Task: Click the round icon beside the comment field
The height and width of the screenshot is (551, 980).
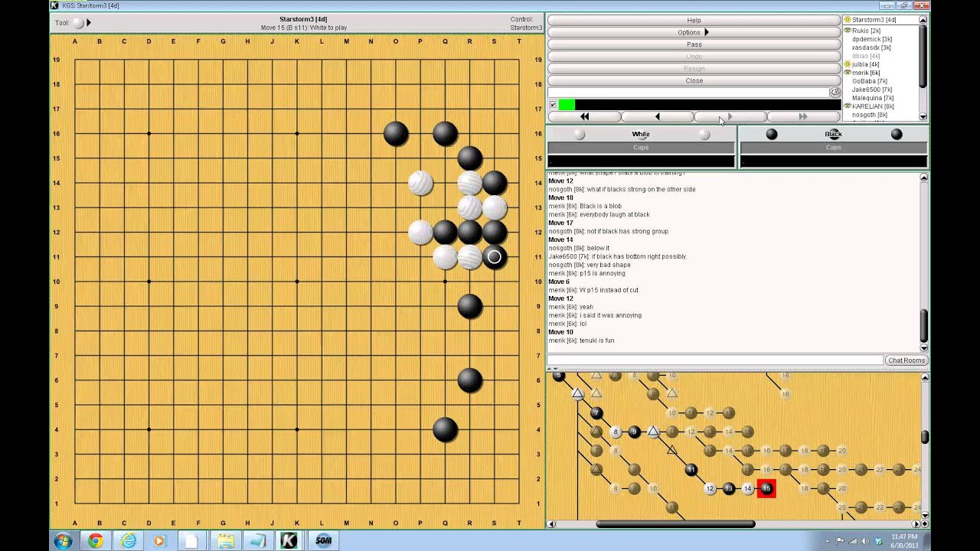Action: [835, 93]
